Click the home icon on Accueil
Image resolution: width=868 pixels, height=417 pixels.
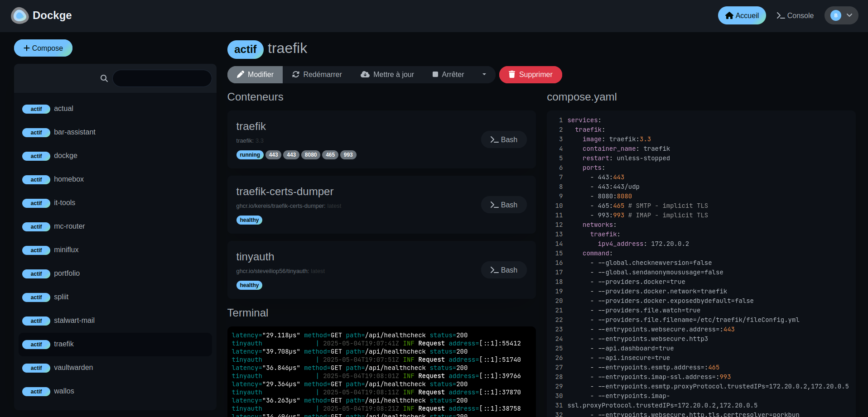coord(729,15)
